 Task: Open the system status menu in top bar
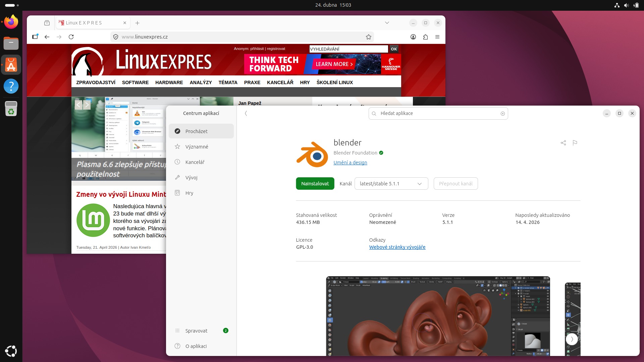[x=626, y=5]
